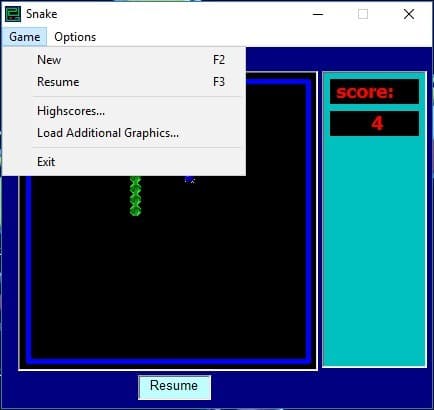
Task: Click the red score: label
Action: pos(365,92)
